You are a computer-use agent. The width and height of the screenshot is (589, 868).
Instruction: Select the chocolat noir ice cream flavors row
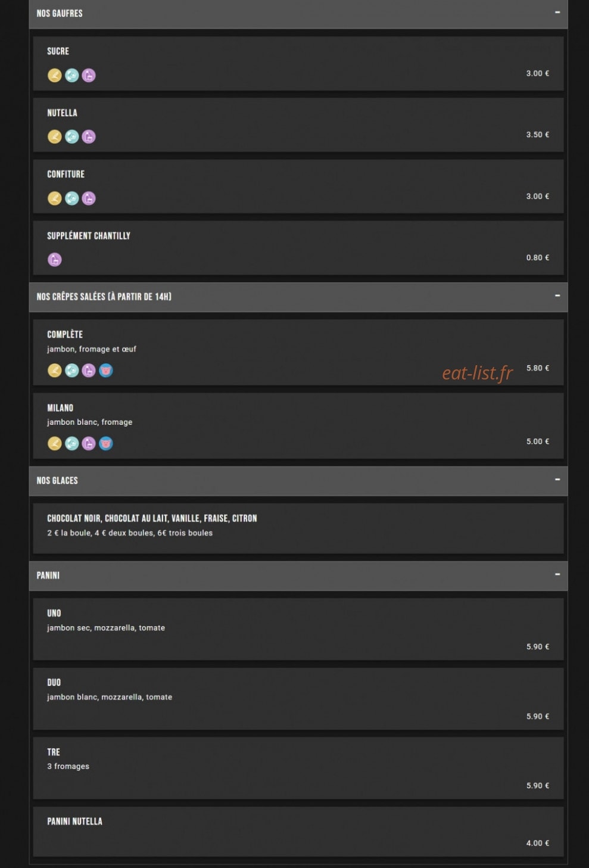click(298, 528)
